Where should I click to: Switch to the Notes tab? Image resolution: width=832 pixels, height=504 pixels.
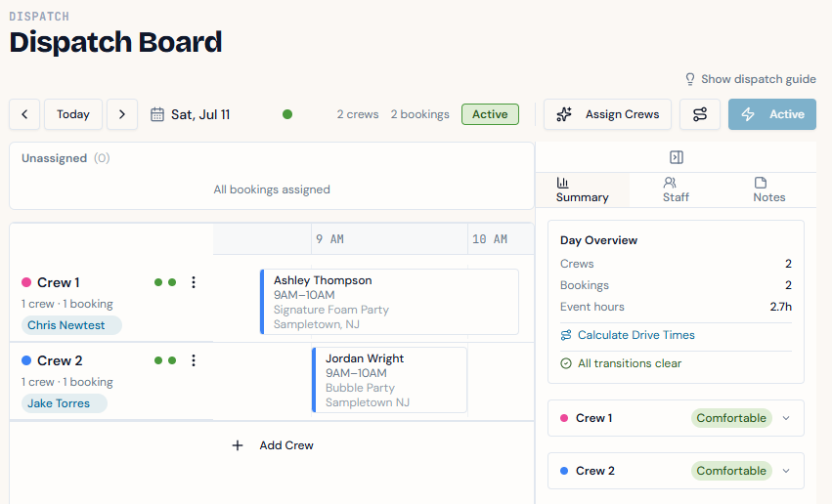[x=768, y=189]
